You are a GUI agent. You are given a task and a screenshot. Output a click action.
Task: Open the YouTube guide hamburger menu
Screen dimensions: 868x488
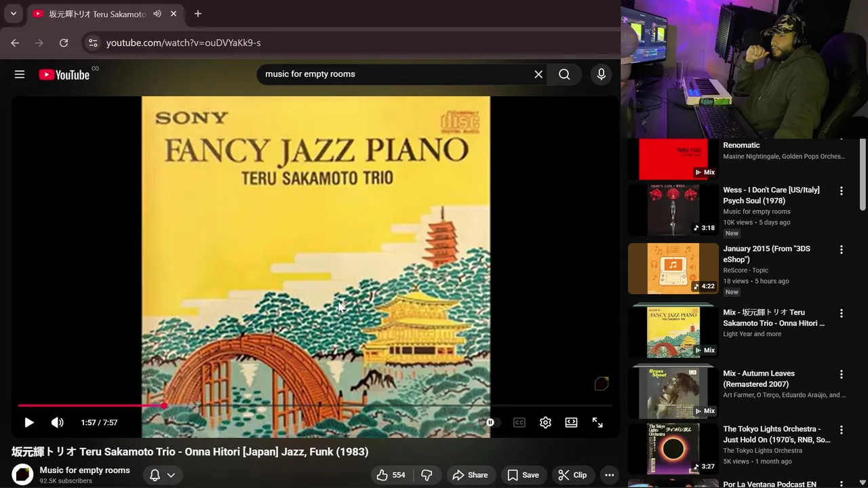20,75
